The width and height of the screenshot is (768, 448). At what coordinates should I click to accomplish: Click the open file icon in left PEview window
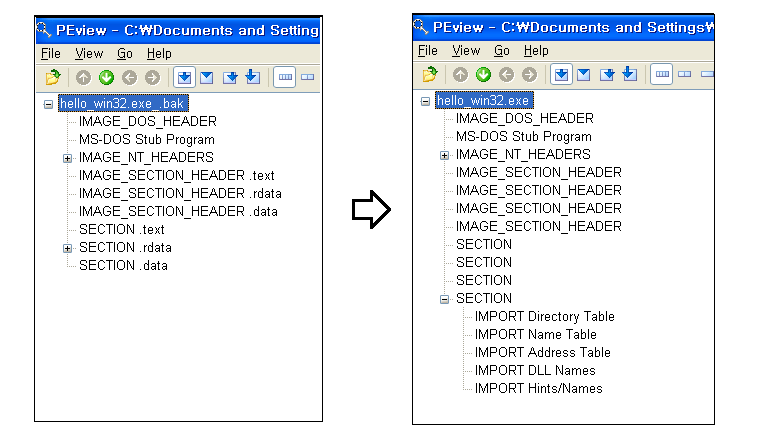[52, 77]
